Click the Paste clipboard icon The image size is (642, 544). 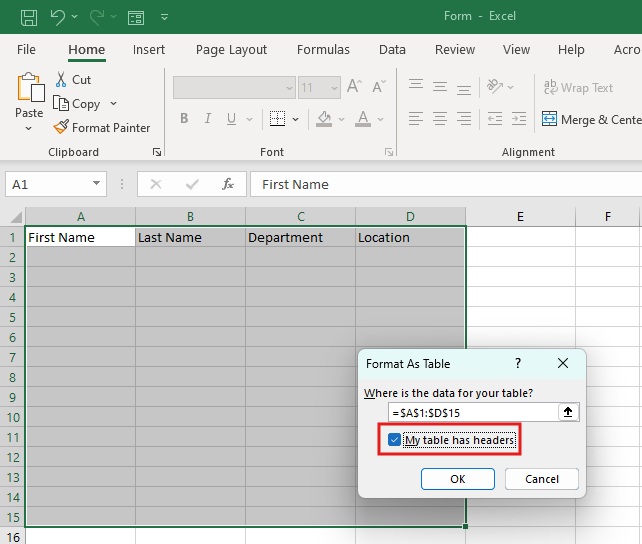point(30,87)
